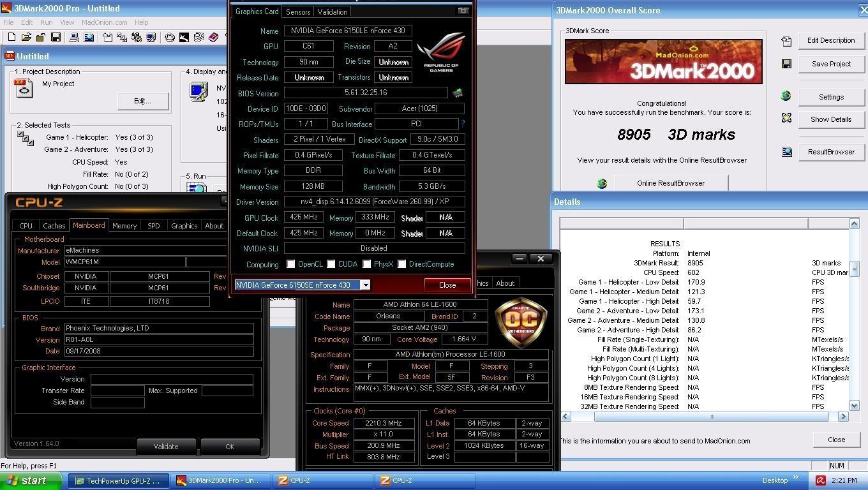
Task: Click the GPU-Z camera screenshot icon
Action: click(x=463, y=11)
